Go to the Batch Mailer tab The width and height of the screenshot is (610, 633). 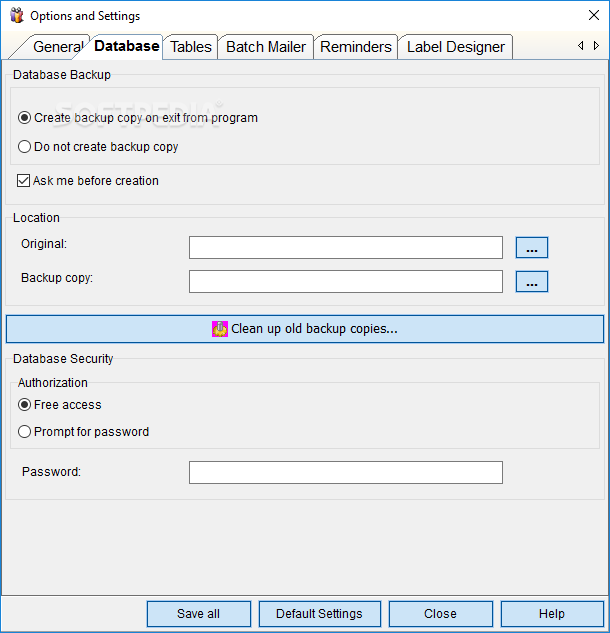click(266, 47)
